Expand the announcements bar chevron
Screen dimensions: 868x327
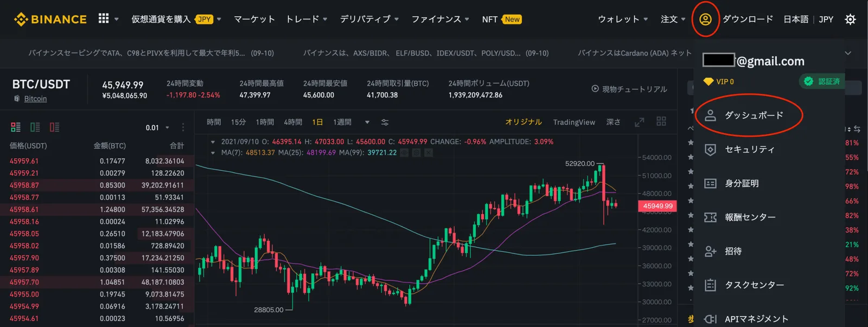coord(848,53)
